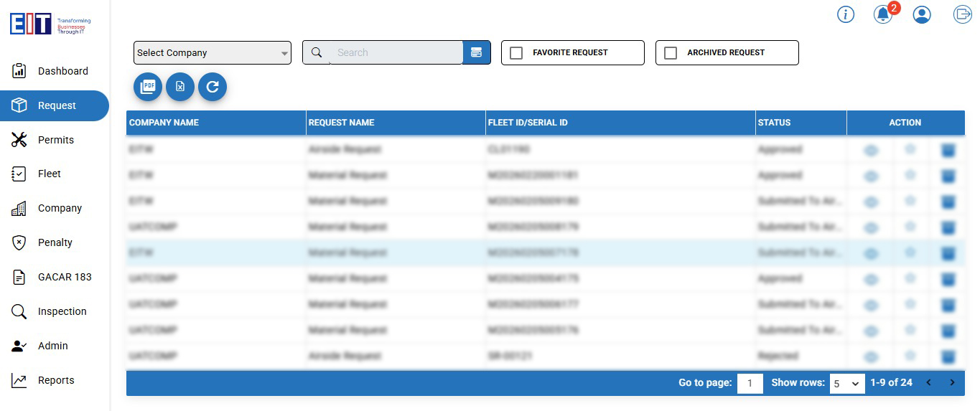The height and width of the screenshot is (411, 980).
Task: Open the Select Company dropdown
Action: 213,52
